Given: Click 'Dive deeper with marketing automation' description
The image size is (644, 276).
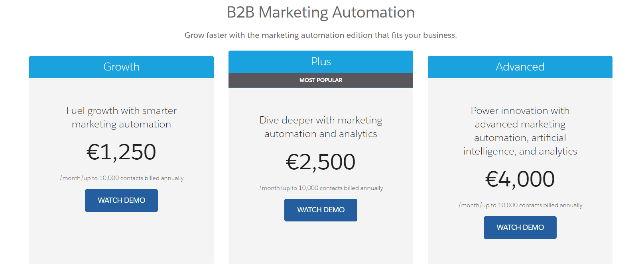Looking at the screenshot, I should point(321,127).
